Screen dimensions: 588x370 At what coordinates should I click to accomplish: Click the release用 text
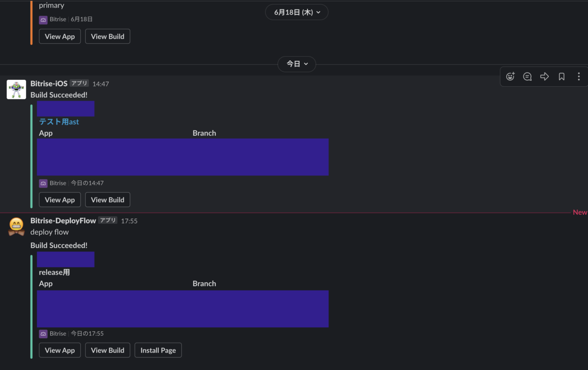(x=54, y=272)
